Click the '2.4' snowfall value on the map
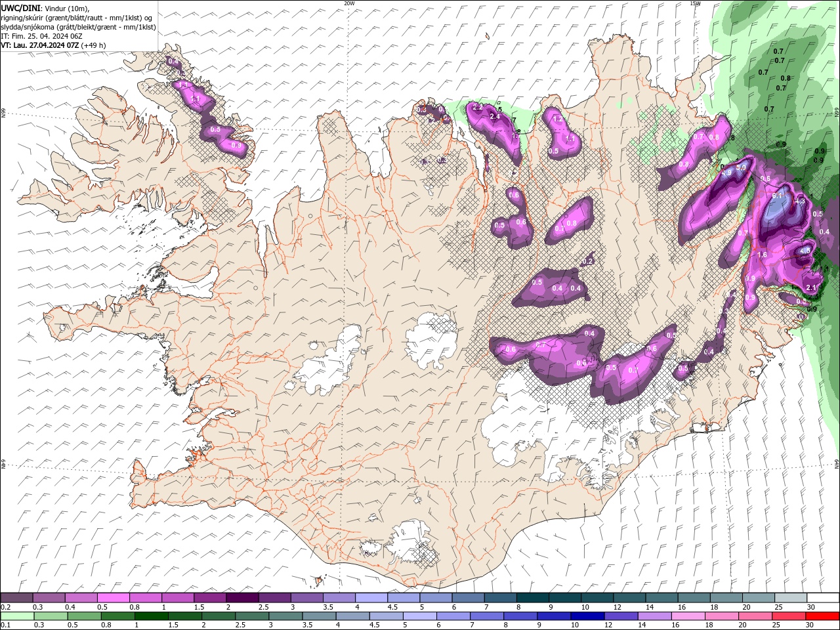The width and height of the screenshot is (840, 630). 495,116
